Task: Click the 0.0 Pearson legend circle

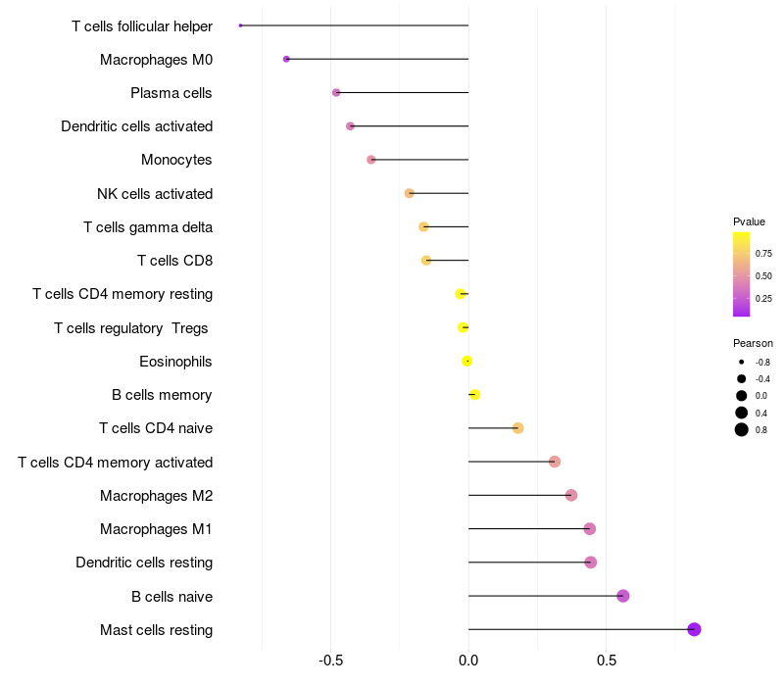Action: click(x=742, y=396)
